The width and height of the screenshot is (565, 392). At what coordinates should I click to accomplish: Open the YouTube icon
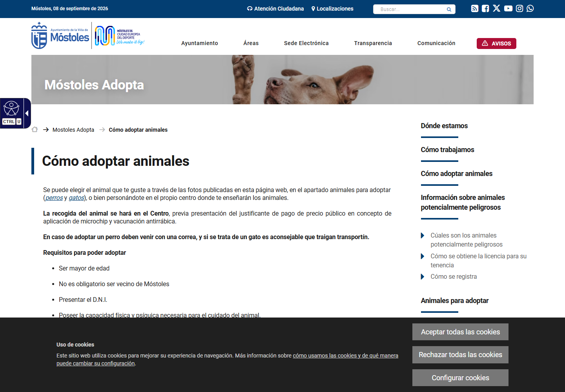(508, 9)
